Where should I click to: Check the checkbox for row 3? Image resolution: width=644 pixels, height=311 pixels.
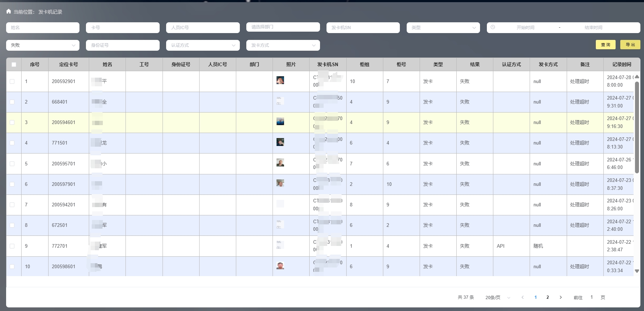pos(12,123)
